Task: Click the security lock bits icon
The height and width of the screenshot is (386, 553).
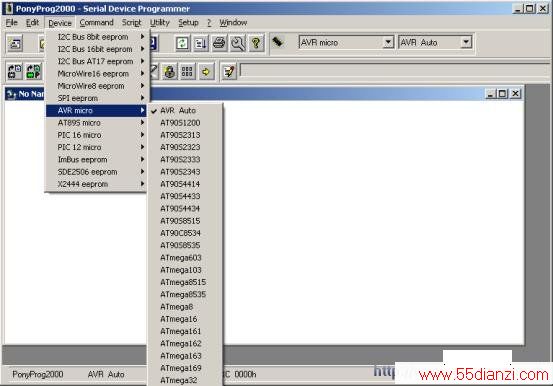Action: 170,72
